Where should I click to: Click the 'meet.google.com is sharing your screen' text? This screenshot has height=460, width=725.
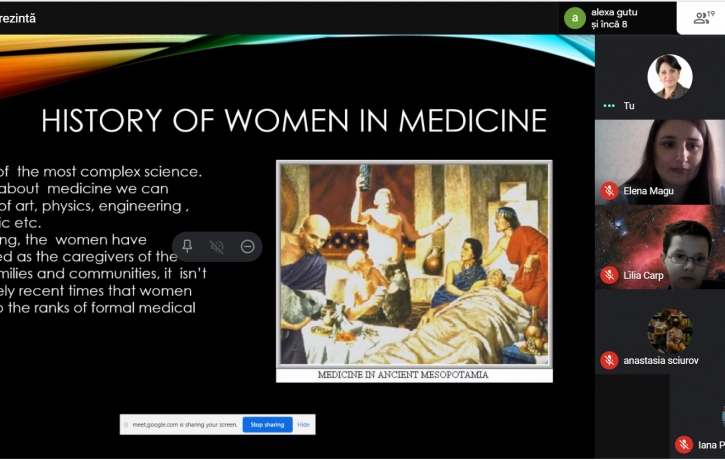click(184, 424)
